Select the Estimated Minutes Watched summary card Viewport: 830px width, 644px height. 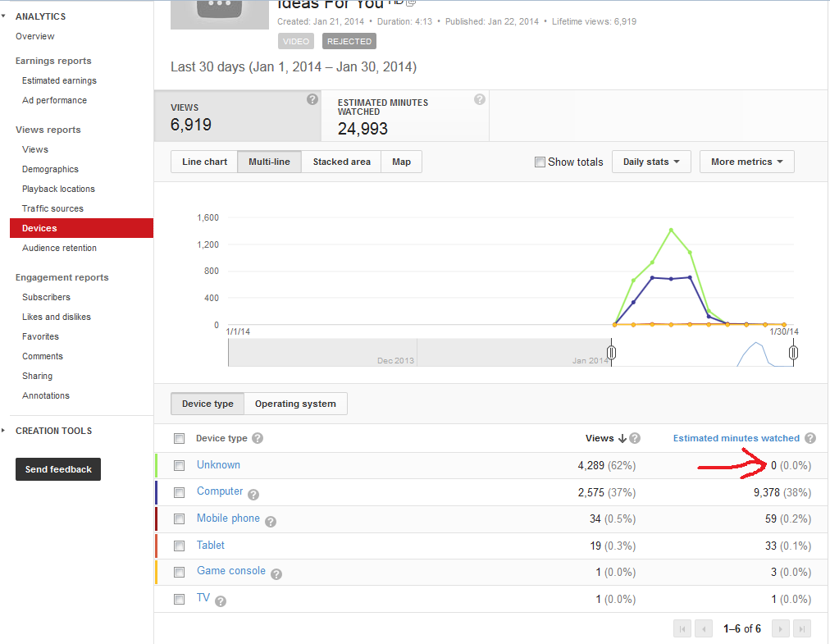[x=405, y=116]
